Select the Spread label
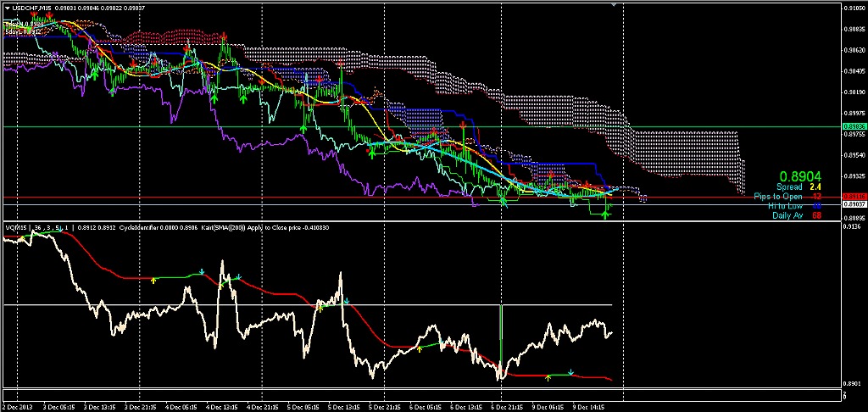This screenshot has width=868, height=412. tap(789, 187)
